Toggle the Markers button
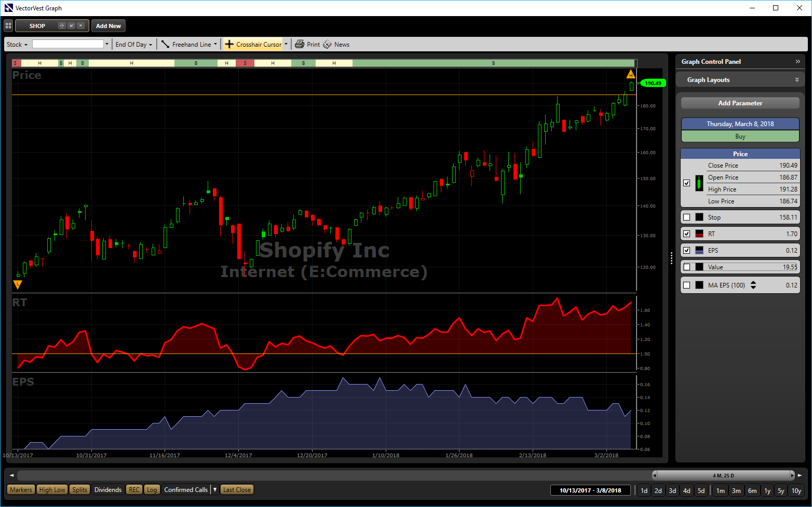The height and width of the screenshot is (507, 812). pos(21,490)
